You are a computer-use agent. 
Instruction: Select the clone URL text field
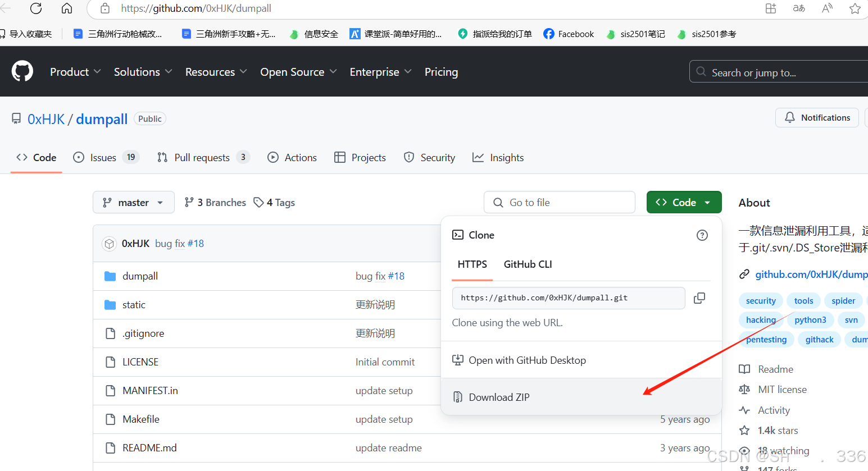pyautogui.click(x=569, y=298)
